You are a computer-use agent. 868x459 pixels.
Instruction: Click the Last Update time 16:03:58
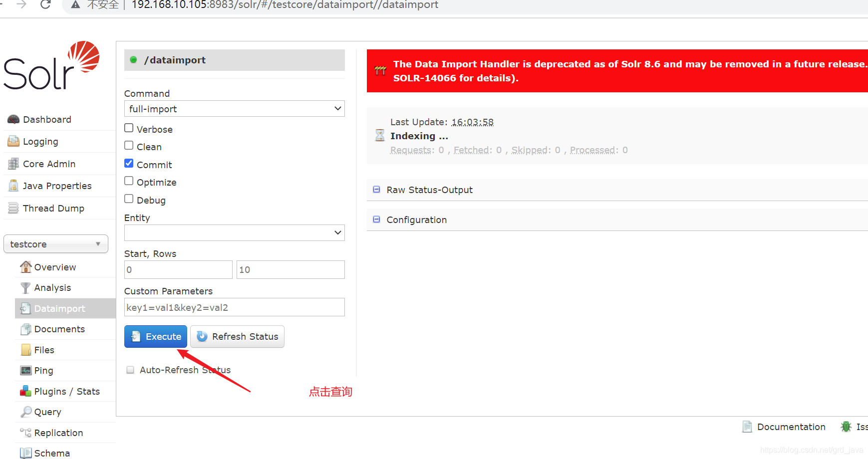tap(472, 122)
